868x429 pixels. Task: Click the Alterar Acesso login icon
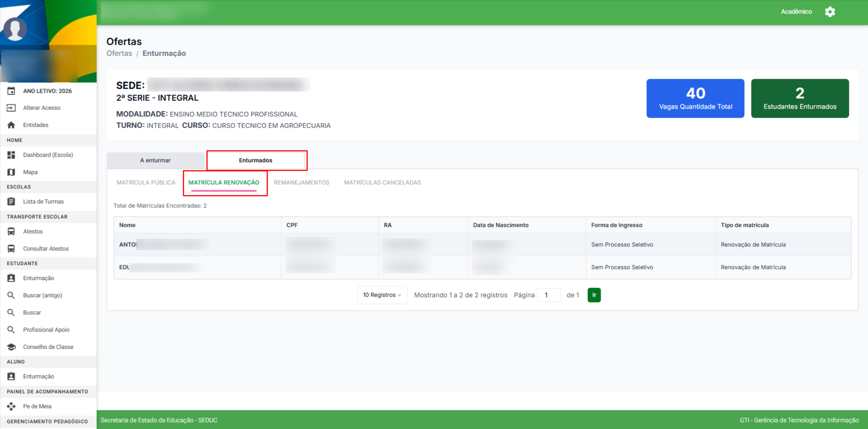[11, 108]
